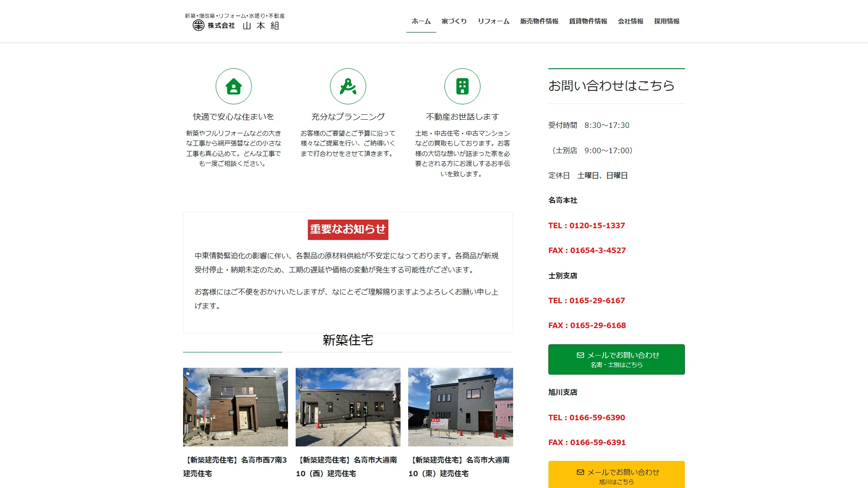Open the 家づくり menu item
Viewport: 868px width, 488px height.
coord(454,21)
